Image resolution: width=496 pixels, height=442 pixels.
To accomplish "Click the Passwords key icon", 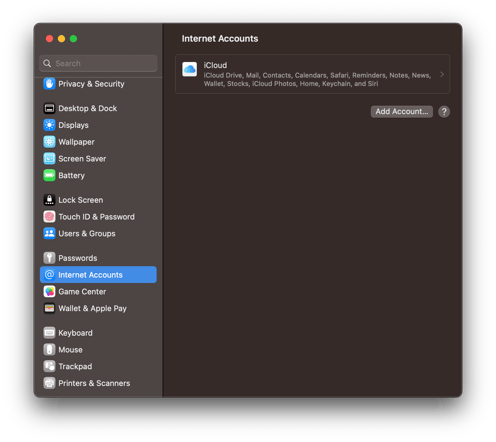I will (x=49, y=258).
